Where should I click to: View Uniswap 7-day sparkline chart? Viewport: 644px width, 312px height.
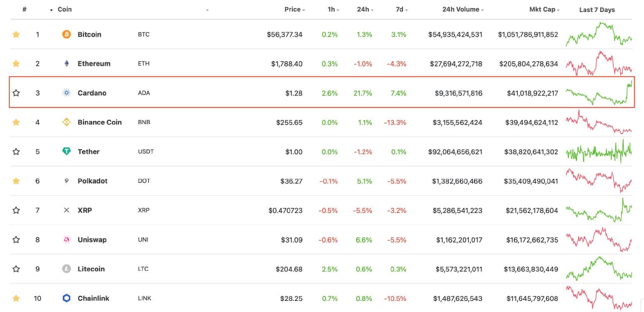pyautogui.click(x=599, y=240)
